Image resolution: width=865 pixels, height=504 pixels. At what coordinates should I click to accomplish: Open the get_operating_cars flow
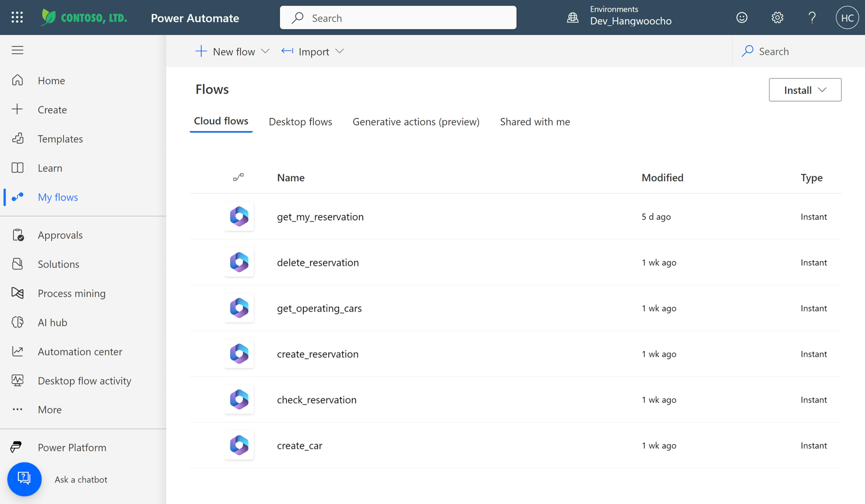319,308
